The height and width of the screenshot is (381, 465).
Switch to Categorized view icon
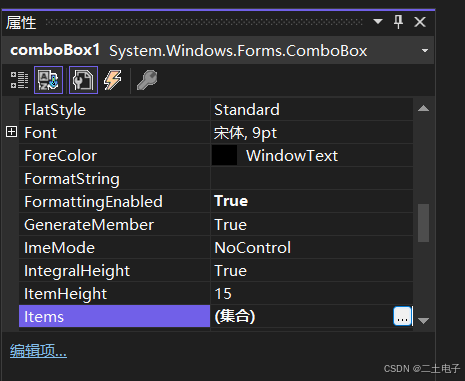[19, 80]
